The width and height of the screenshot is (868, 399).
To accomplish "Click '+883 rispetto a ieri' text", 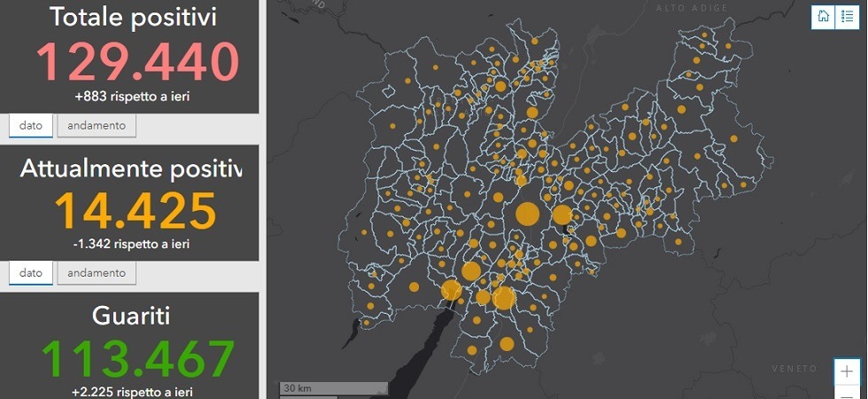I will click(x=132, y=97).
